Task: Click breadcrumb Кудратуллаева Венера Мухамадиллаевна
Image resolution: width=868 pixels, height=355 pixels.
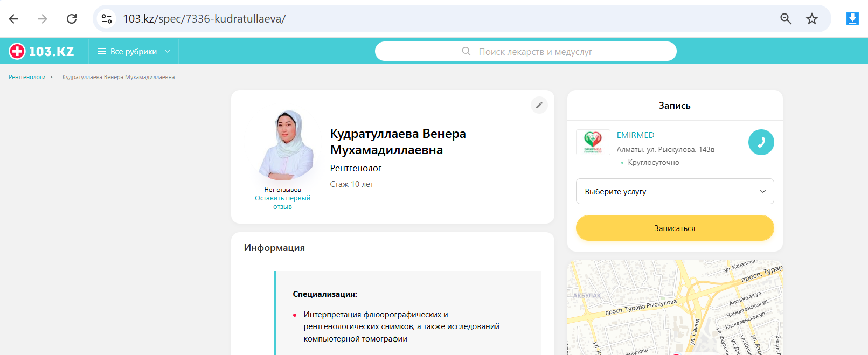Action: click(119, 77)
